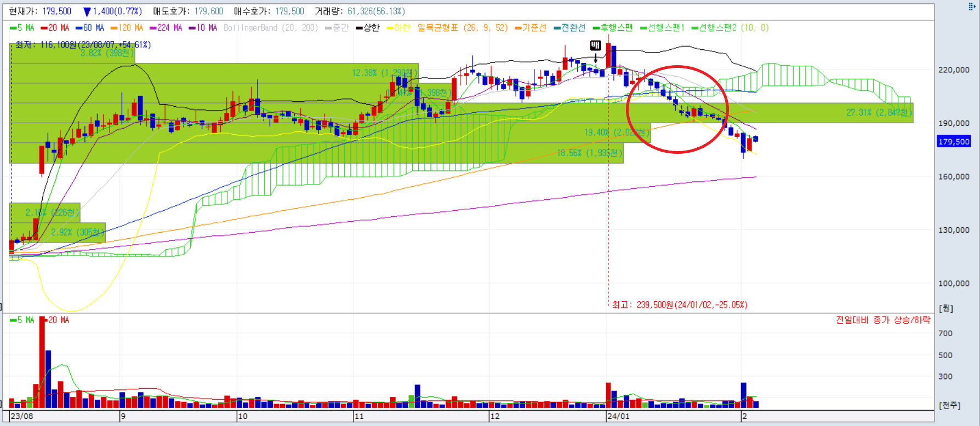Select the 120 MA legend entry
980x426 pixels.
click(127, 27)
